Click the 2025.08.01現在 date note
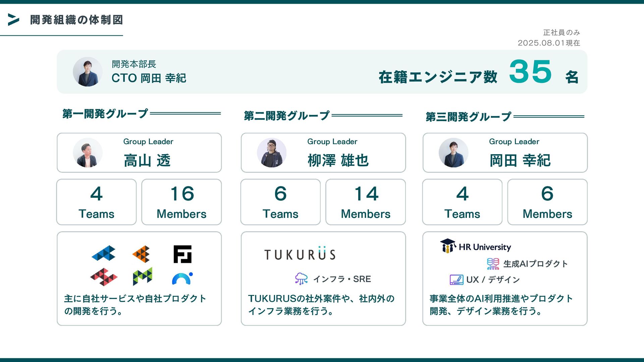The height and width of the screenshot is (362, 644). [549, 43]
